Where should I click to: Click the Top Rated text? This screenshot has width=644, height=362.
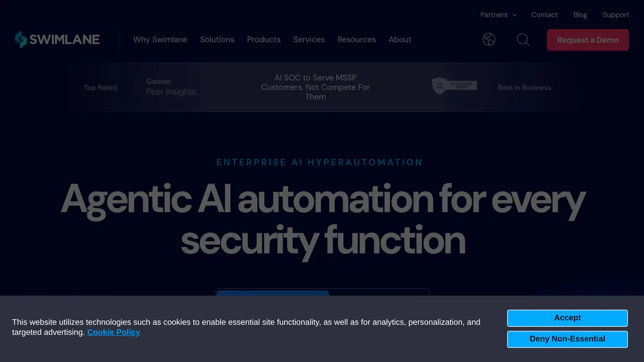pos(100,87)
